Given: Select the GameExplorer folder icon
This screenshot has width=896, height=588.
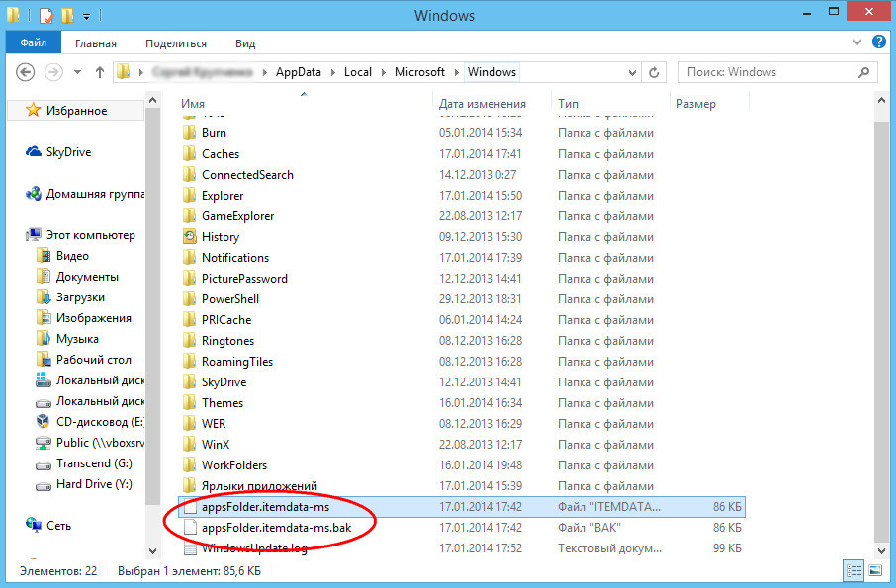Looking at the screenshot, I should pyautogui.click(x=190, y=215).
